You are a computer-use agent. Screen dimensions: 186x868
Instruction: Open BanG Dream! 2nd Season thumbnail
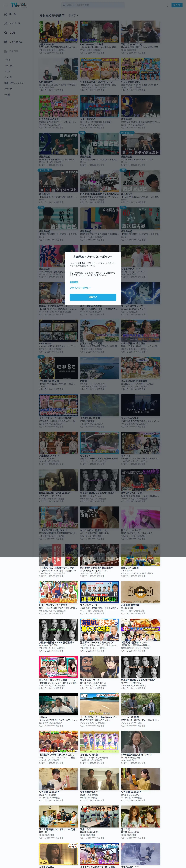(59, 480)
